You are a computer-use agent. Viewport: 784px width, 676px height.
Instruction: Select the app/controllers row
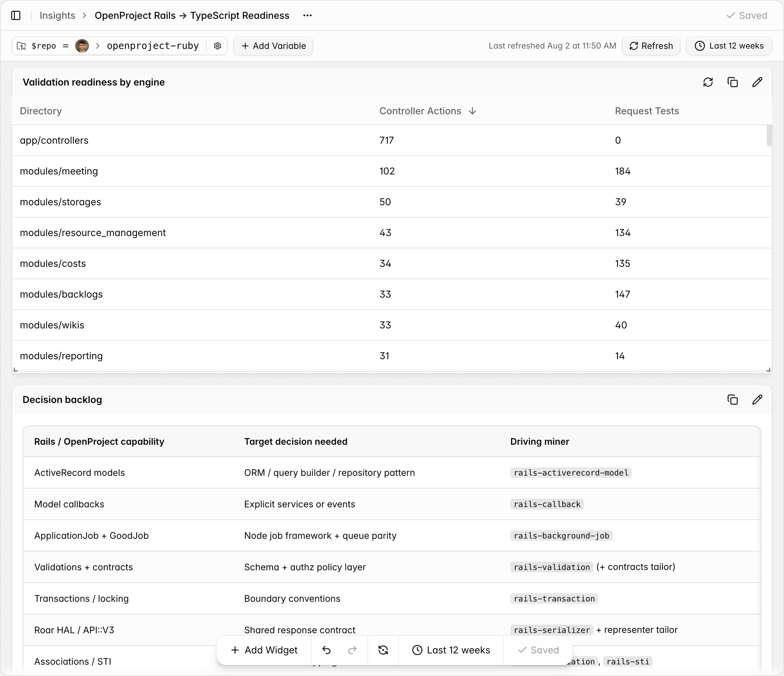click(x=392, y=140)
